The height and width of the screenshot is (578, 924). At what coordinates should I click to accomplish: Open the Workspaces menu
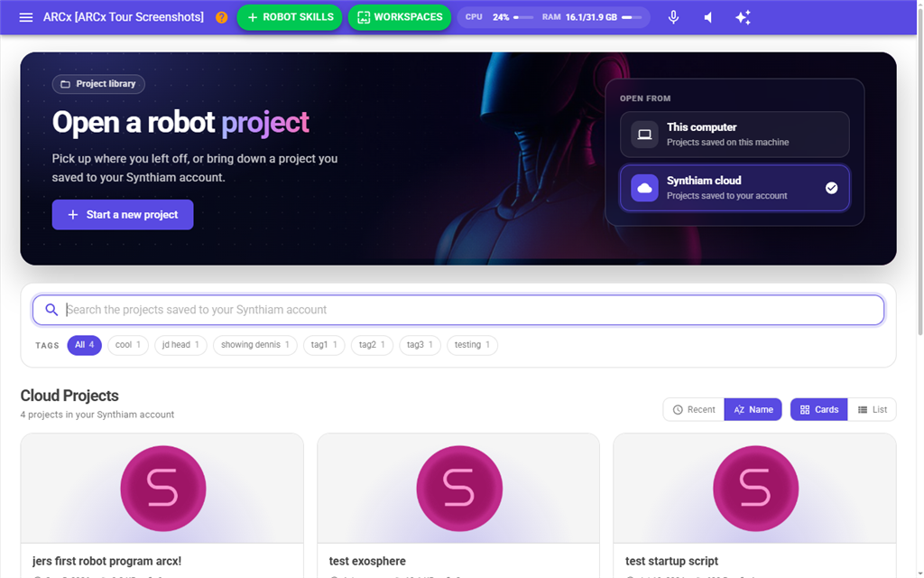(400, 17)
